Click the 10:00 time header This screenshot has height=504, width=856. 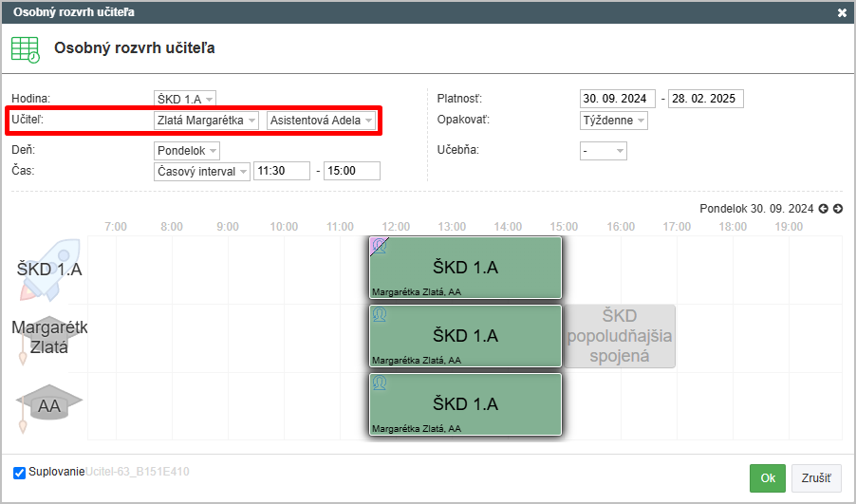click(284, 227)
